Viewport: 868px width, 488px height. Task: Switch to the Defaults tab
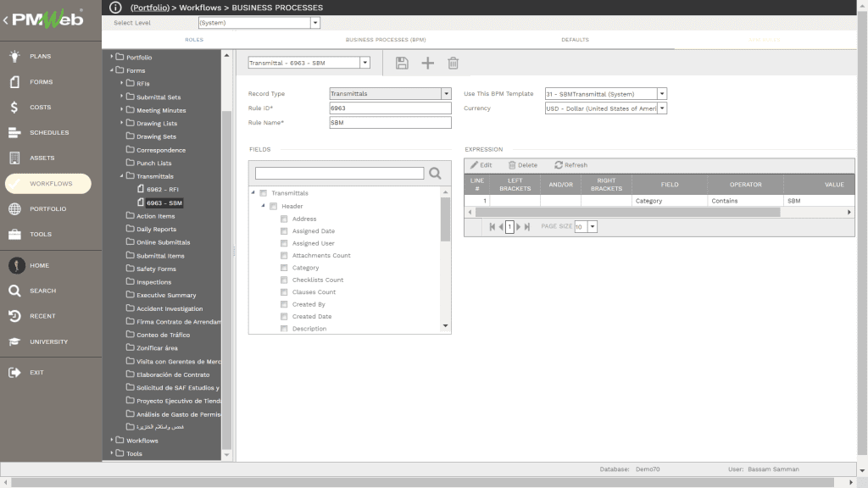click(x=576, y=40)
